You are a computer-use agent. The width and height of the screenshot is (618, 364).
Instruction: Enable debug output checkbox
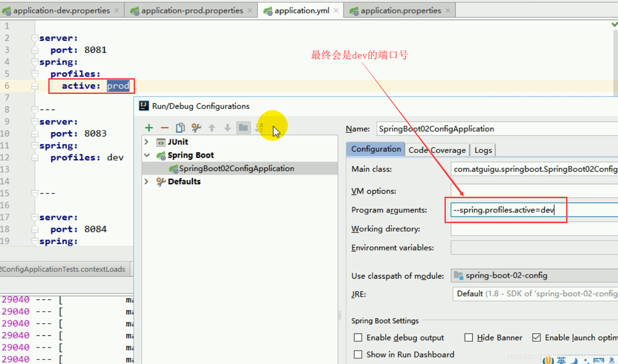[358, 338]
